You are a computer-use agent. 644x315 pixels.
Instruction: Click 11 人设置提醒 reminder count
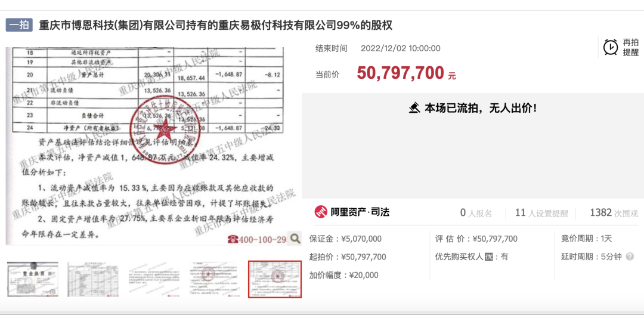click(x=541, y=213)
